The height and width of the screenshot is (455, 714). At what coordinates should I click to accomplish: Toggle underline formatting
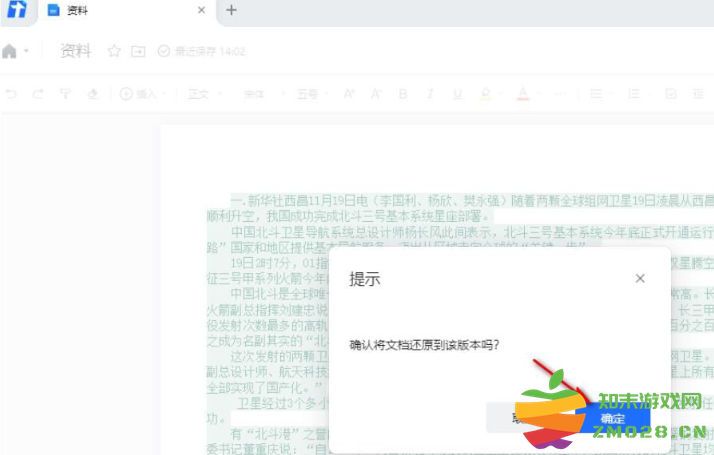(x=458, y=94)
